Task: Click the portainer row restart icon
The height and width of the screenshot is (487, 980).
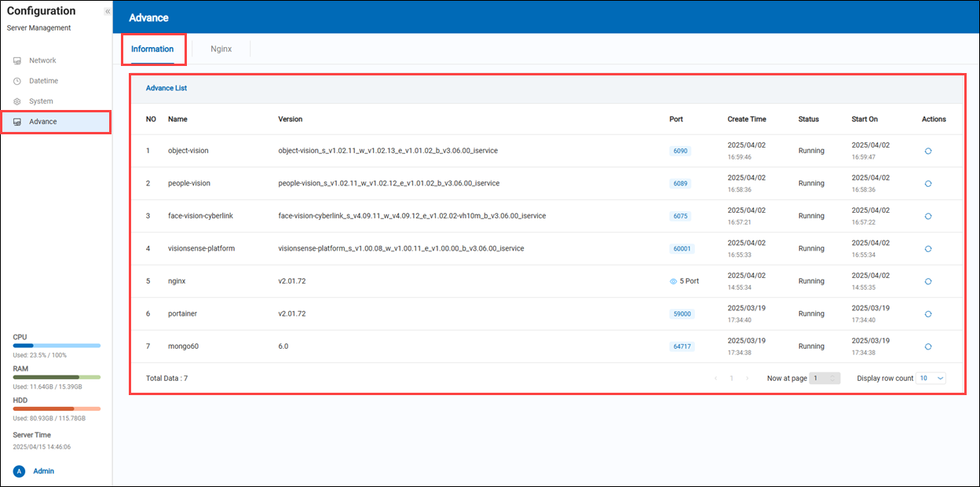Action: tap(928, 314)
